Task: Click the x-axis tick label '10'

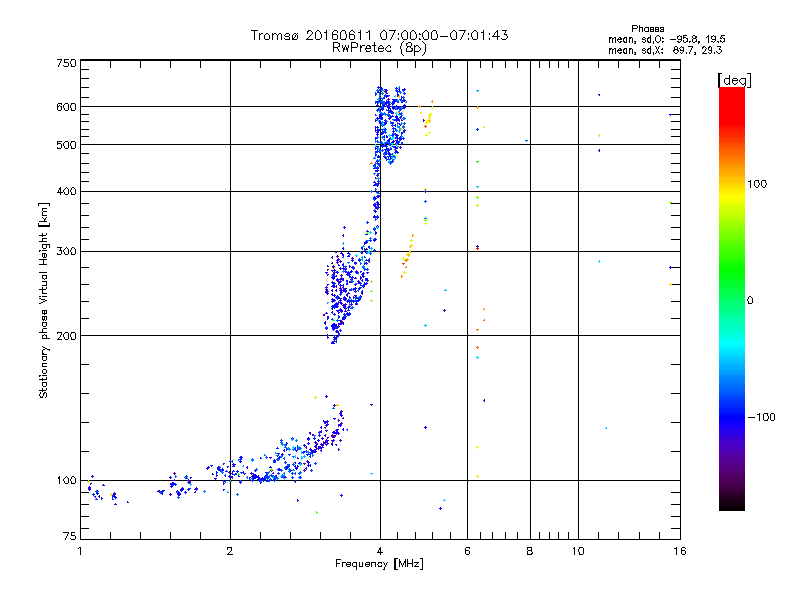Action: click(x=578, y=551)
